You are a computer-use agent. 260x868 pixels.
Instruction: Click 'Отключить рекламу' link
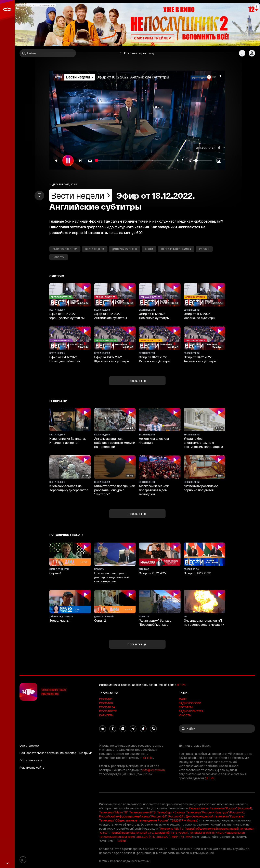click(139, 53)
